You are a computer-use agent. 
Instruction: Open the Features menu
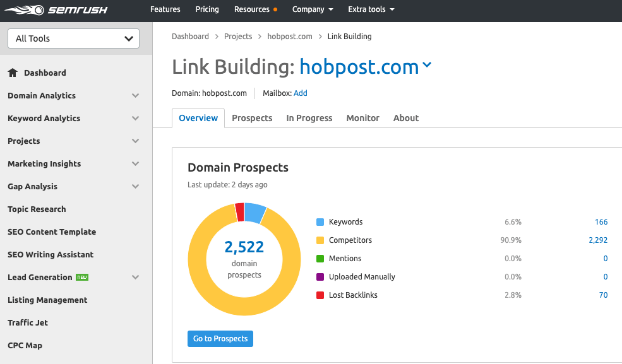pyautogui.click(x=165, y=9)
